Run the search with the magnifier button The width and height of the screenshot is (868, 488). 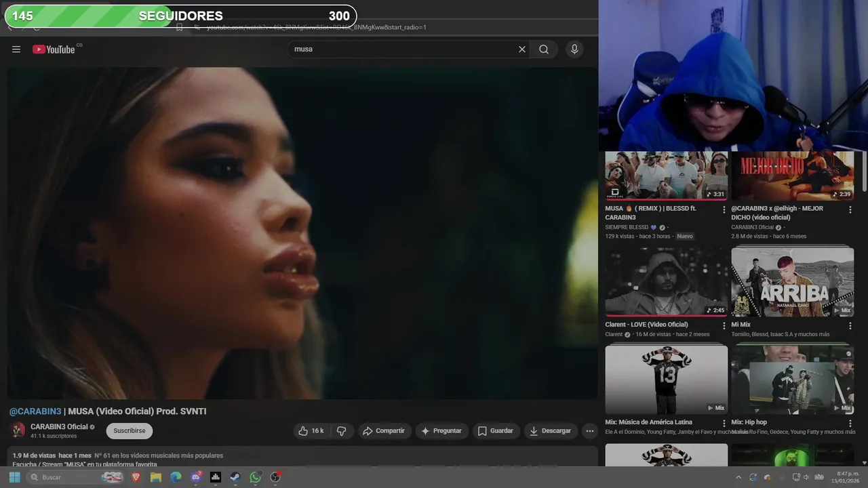pos(544,49)
